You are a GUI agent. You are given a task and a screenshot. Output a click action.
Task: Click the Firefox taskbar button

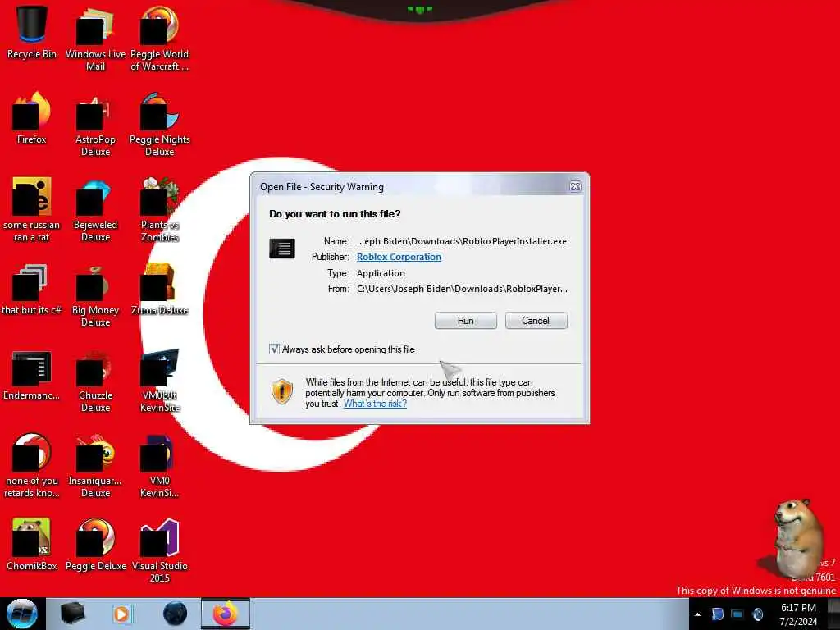pyautogui.click(x=226, y=614)
